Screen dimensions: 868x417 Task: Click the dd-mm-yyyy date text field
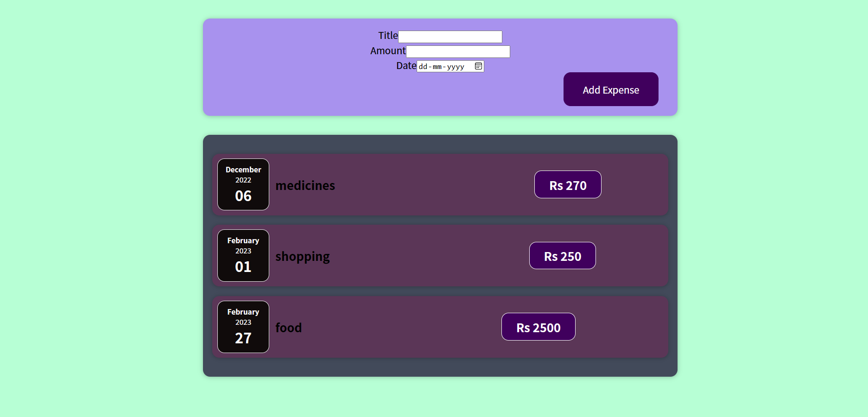pos(450,66)
